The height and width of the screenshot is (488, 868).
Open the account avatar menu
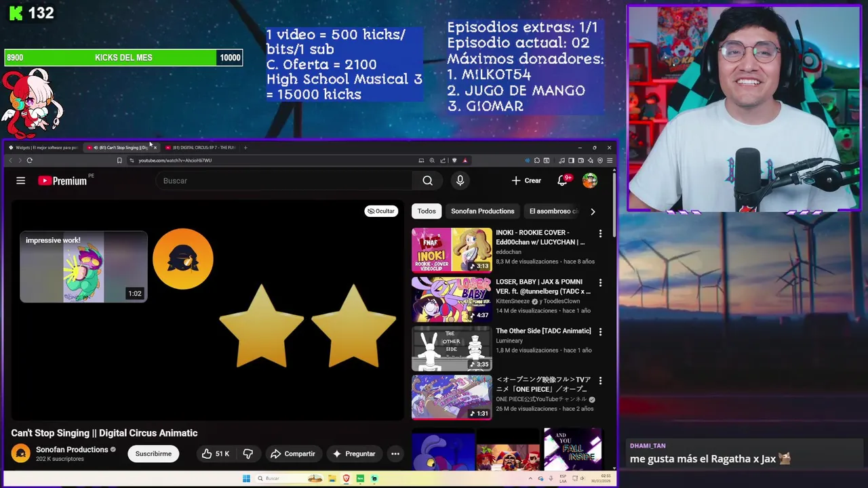tap(590, 180)
